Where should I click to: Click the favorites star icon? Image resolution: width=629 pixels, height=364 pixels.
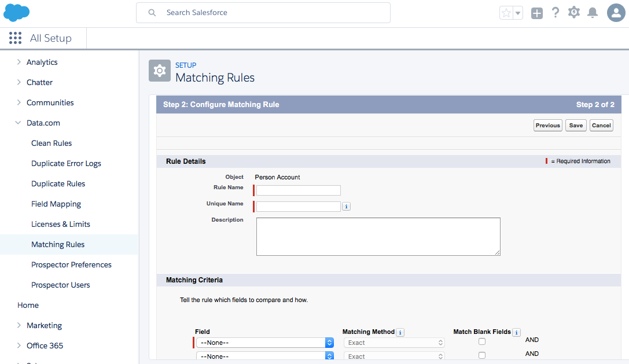[506, 13]
